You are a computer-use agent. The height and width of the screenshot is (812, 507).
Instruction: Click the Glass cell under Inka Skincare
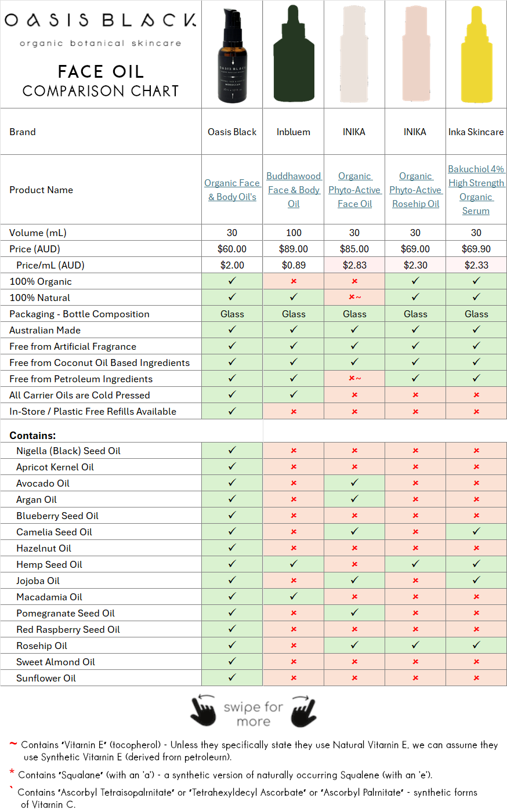click(x=476, y=314)
